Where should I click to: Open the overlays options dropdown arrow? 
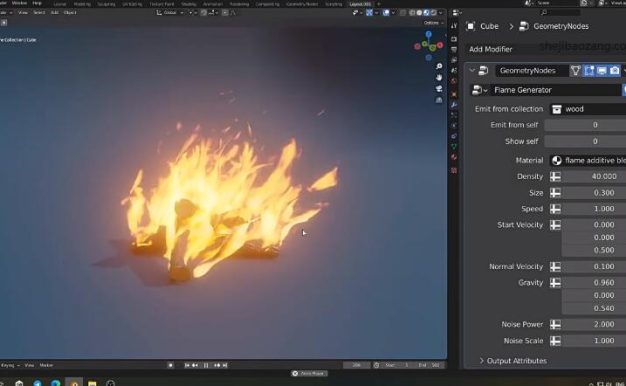click(393, 13)
